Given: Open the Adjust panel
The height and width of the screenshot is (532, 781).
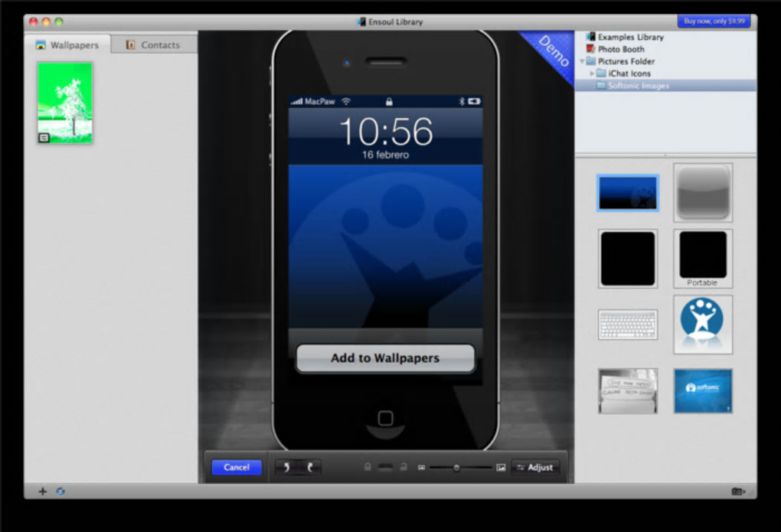Looking at the screenshot, I should point(535,467).
